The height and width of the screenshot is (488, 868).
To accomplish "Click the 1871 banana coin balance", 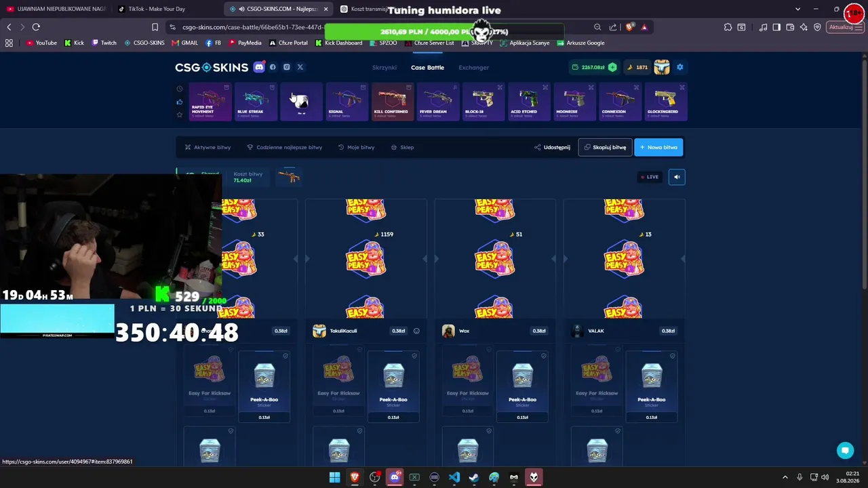I will click(637, 67).
